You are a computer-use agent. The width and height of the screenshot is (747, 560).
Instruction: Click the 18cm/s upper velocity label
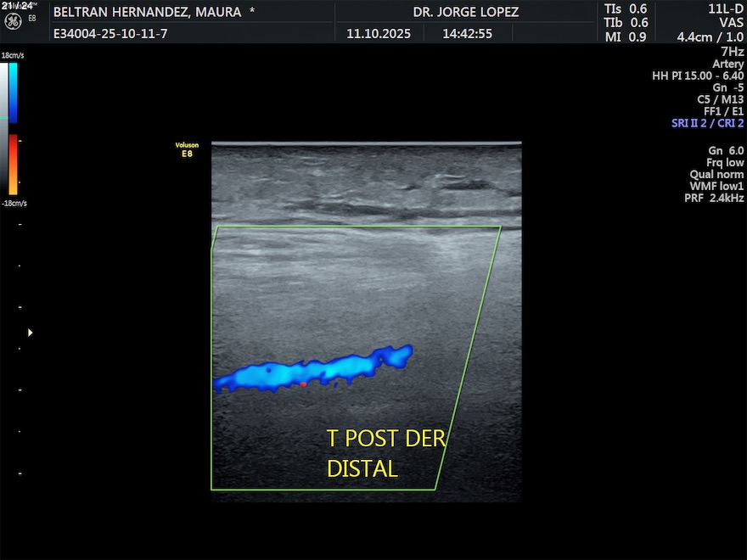14,55
